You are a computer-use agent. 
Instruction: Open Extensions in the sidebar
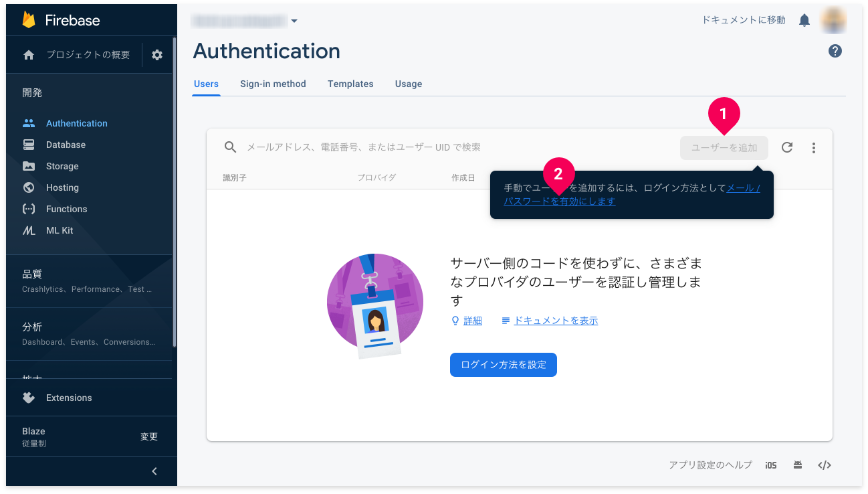point(69,398)
